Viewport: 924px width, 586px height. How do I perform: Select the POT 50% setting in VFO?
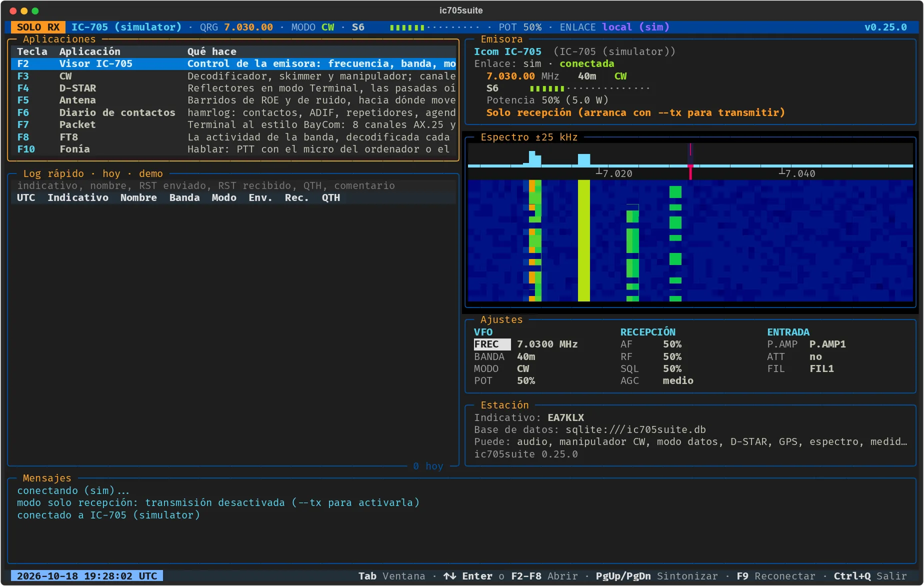pyautogui.click(x=504, y=380)
